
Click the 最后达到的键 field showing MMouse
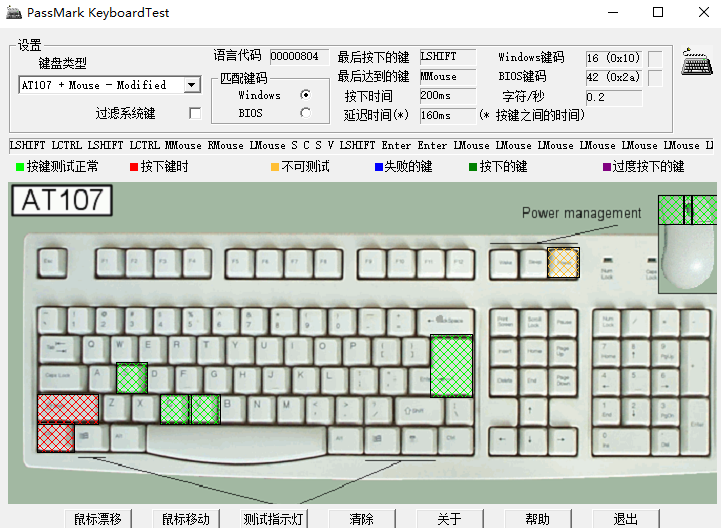[x=448, y=76]
